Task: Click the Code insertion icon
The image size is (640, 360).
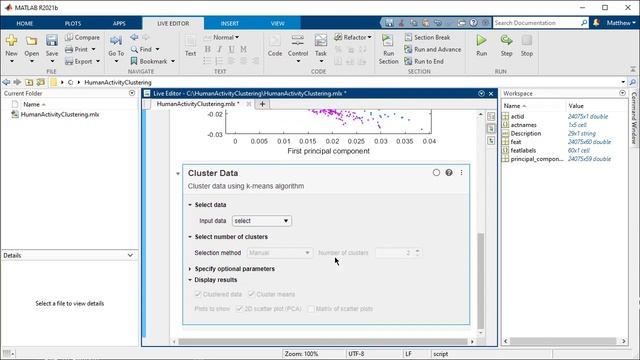Action: 275,41
